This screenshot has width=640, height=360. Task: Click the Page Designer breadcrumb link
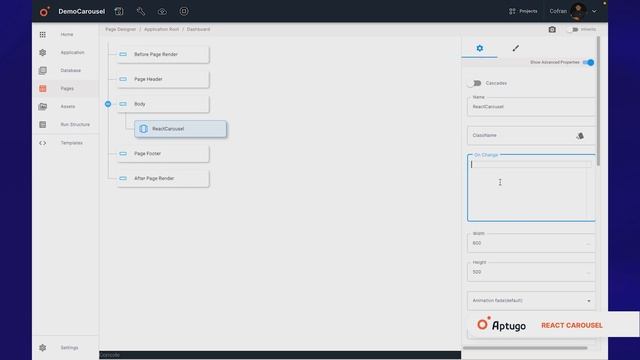point(120,29)
